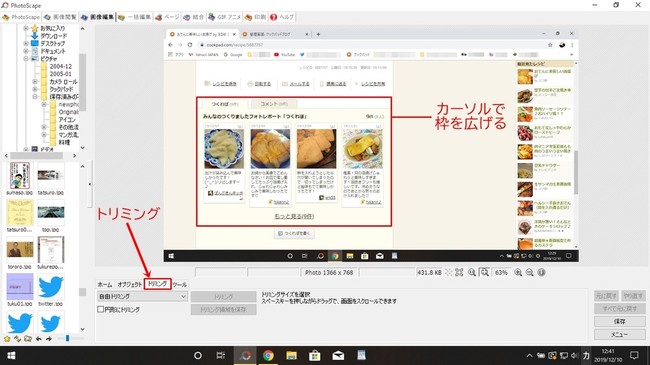Select the ホーム editing tab

point(105,285)
